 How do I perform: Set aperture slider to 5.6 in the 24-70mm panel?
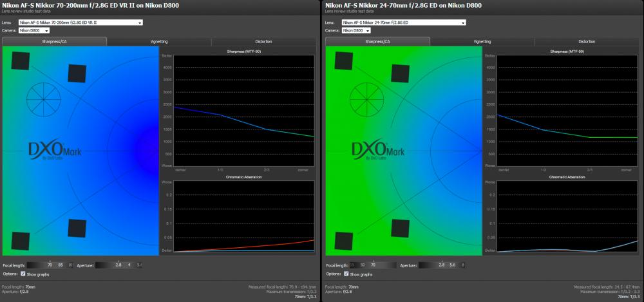(x=453, y=265)
